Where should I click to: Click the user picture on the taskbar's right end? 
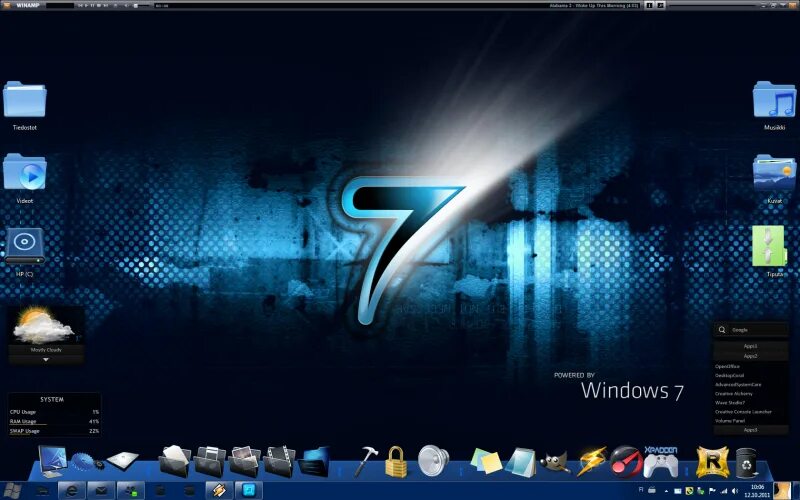tap(782, 491)
